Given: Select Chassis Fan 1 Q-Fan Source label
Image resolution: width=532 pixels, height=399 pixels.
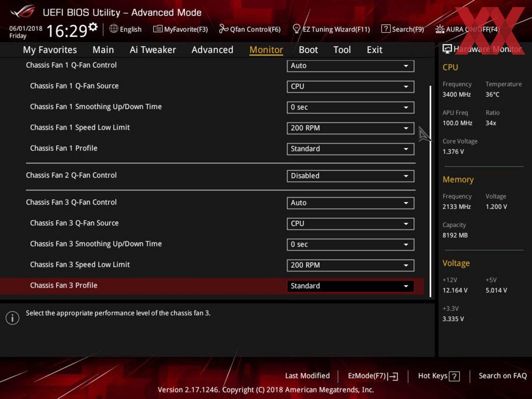Looking at the screenshot, I should 74,86.
